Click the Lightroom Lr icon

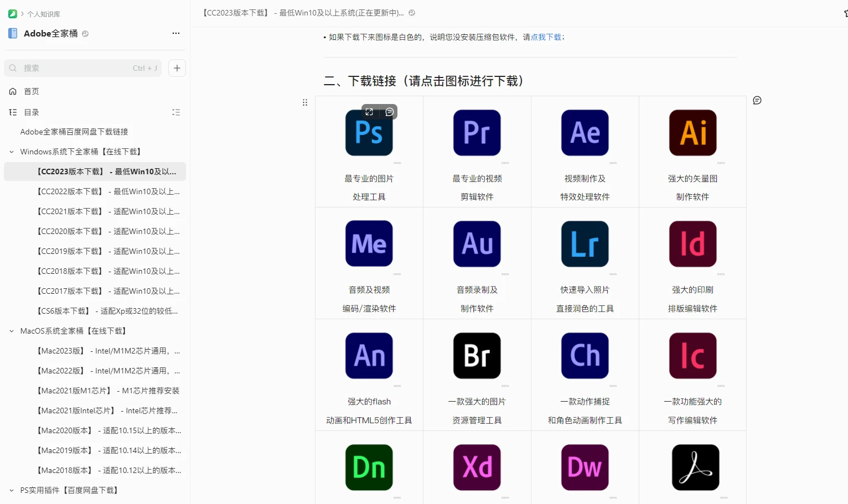click(x=585, y=244)
